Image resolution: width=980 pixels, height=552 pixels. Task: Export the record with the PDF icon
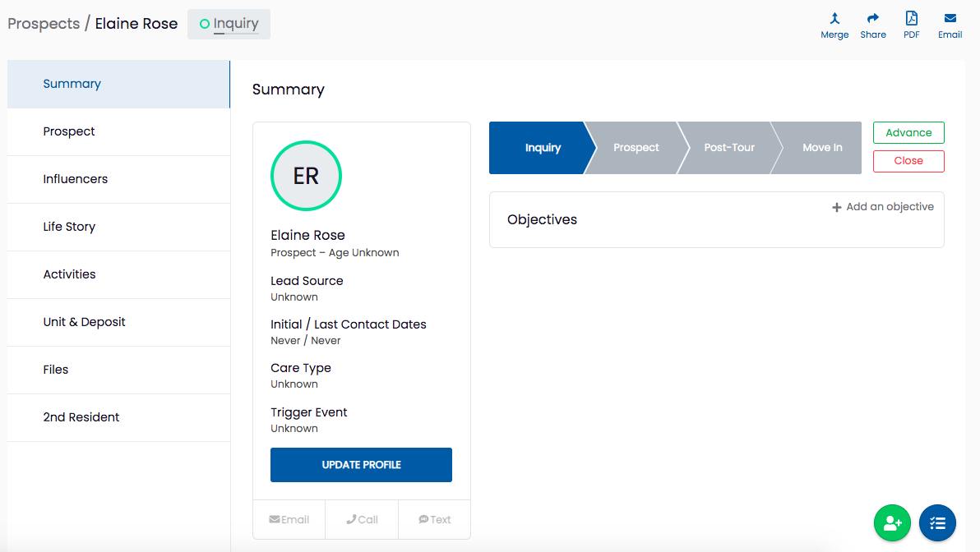[911, 18]
